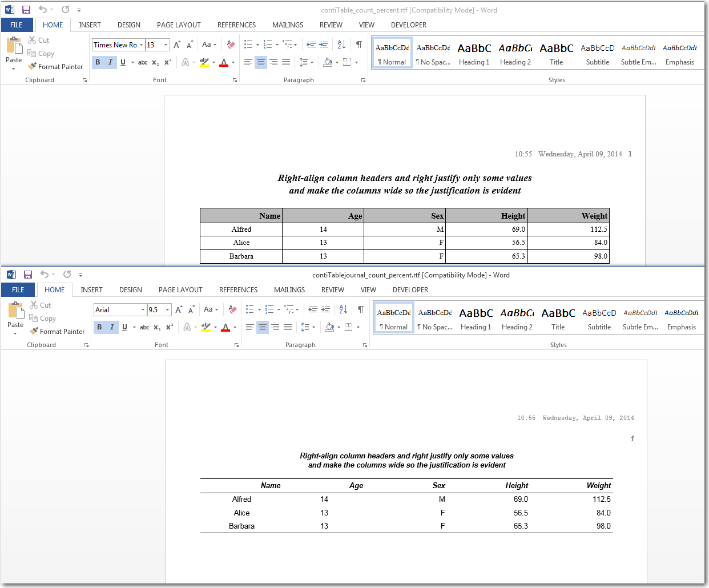Click Strikethrough abc icon in the top Word window

[143, 62]
